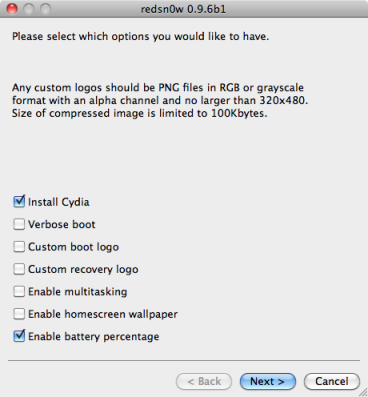Click the 'Install Cydia' label text

(x=59, y=202)
